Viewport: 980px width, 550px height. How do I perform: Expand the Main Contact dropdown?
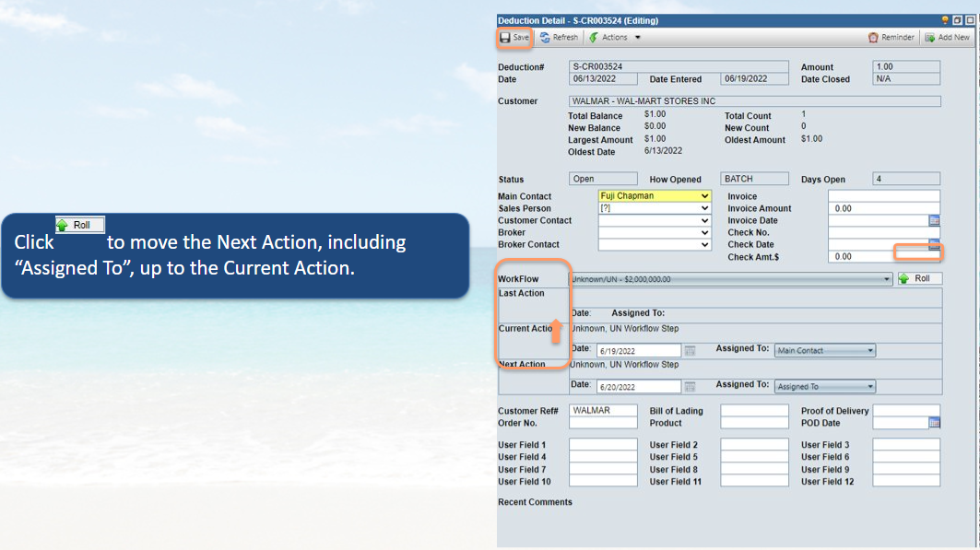[705, 196]
